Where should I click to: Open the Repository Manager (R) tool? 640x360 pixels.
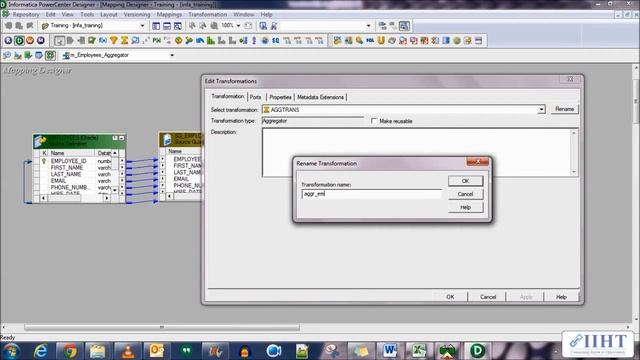8,40
